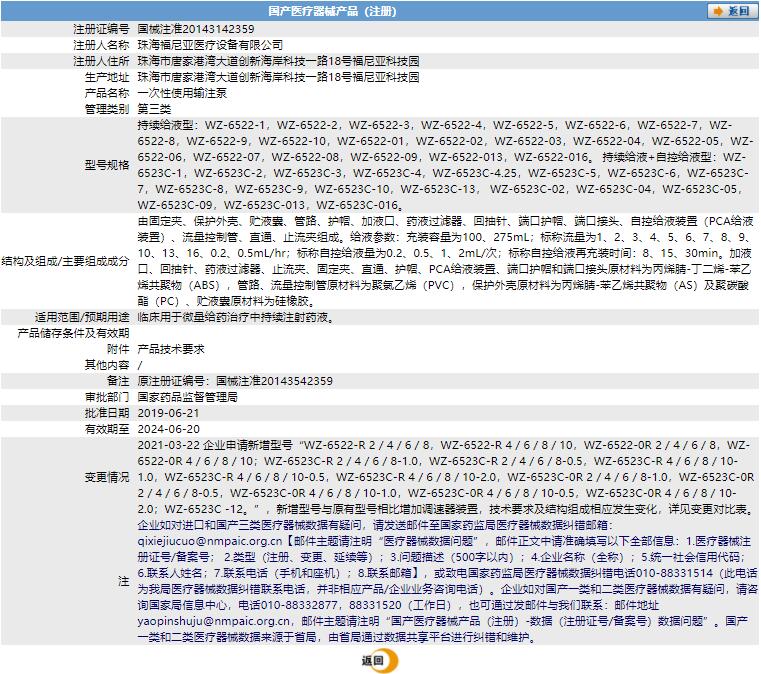Click the orange 返回 button at bottom
Viewport: 761px width, 674px height.
(379, 660)
